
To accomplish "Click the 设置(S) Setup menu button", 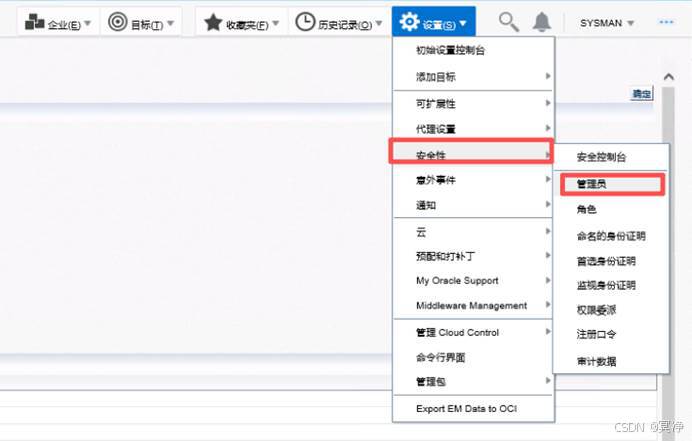I will (x=433, y=22).
